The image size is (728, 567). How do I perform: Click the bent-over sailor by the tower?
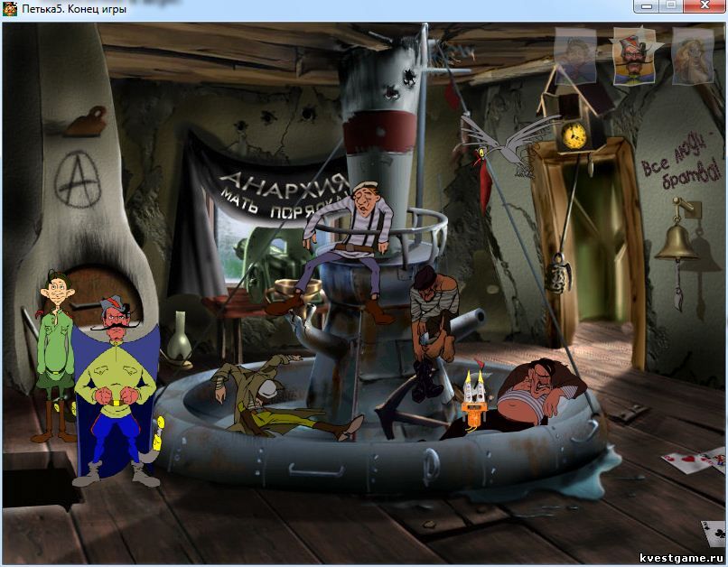tap(434, 331)
